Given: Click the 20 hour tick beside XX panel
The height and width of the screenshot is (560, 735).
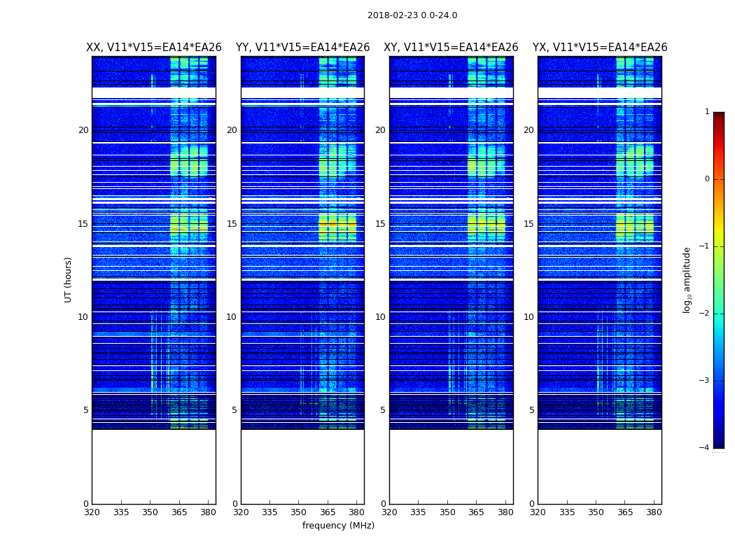Looking at the screenshot, I should [83, 129].
